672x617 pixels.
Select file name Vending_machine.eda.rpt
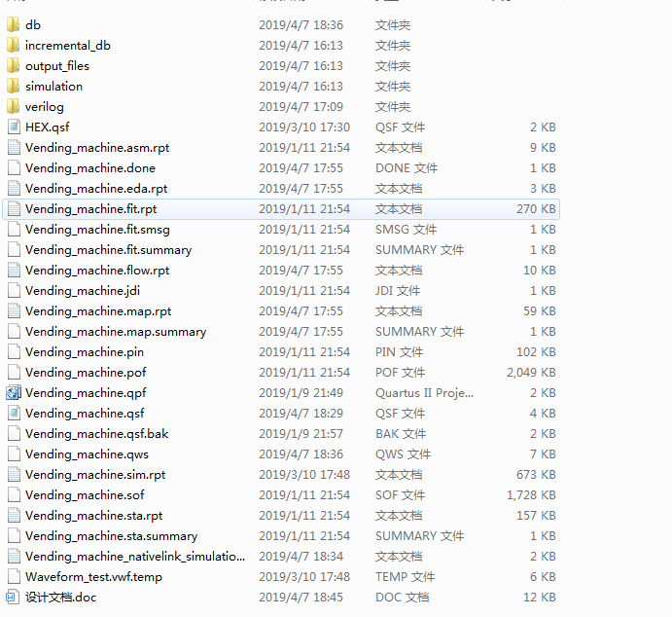coord(96,189)
